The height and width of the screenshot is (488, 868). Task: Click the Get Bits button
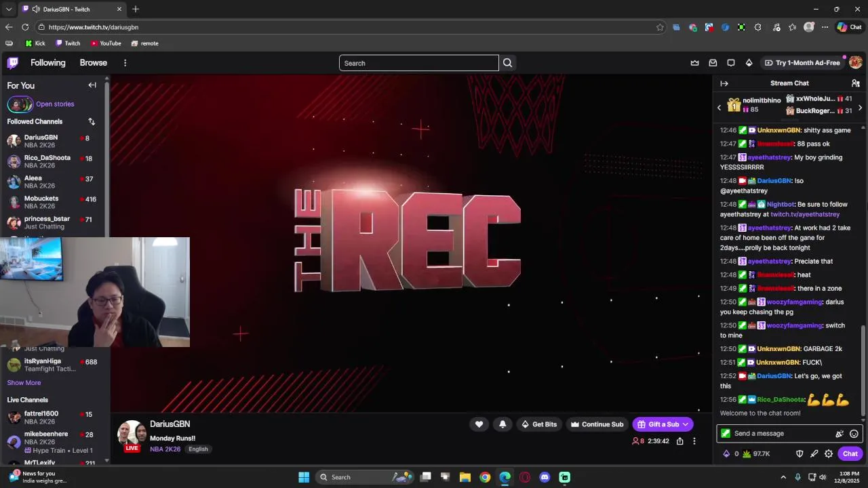click(538, 424)
